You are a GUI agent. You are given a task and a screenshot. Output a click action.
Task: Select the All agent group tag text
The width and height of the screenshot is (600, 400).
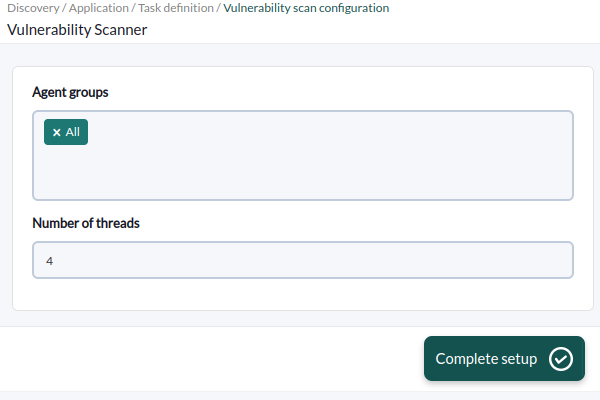tap(73, 132)
